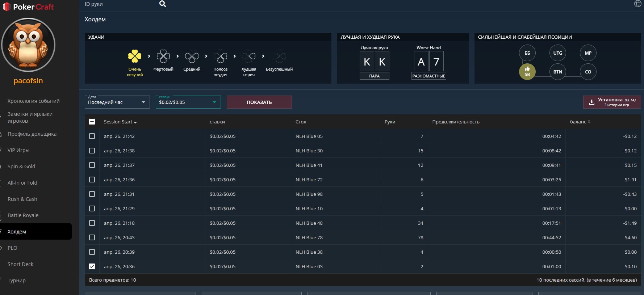The image size is (644, 295).
Task: Open Хронология событий in sidebar
Action: tap(34, 101)
